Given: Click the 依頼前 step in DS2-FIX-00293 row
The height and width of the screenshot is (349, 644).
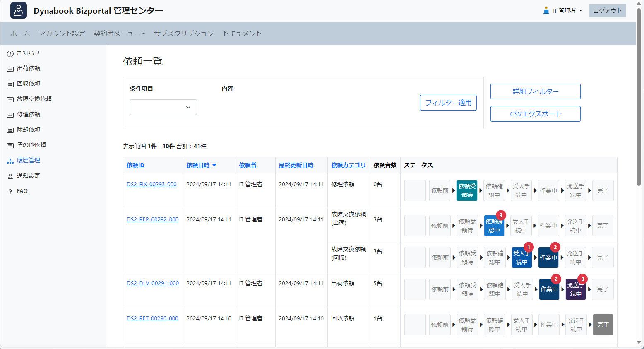Looking at the screenshot, I should (440, 190).
